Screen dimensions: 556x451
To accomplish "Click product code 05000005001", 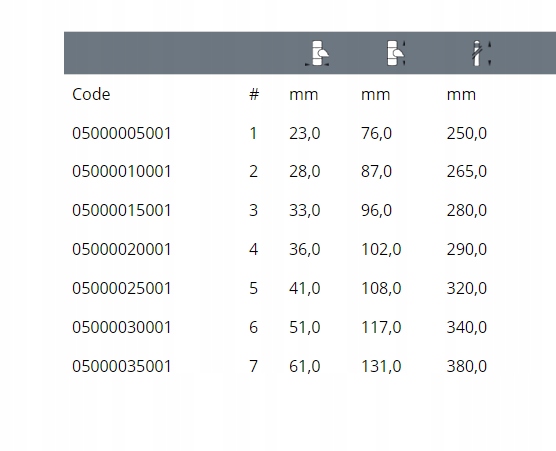I will pos(122,133).
